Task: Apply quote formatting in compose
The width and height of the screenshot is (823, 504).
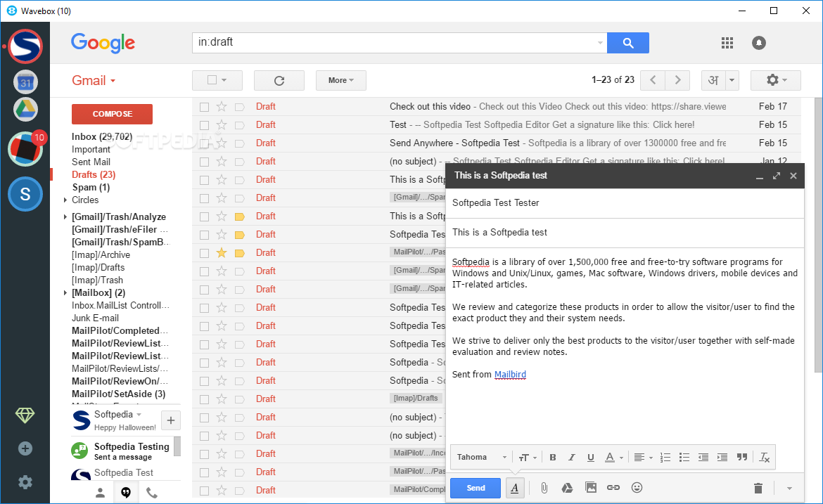Action: pyautogui.click(x=741, y=458)
